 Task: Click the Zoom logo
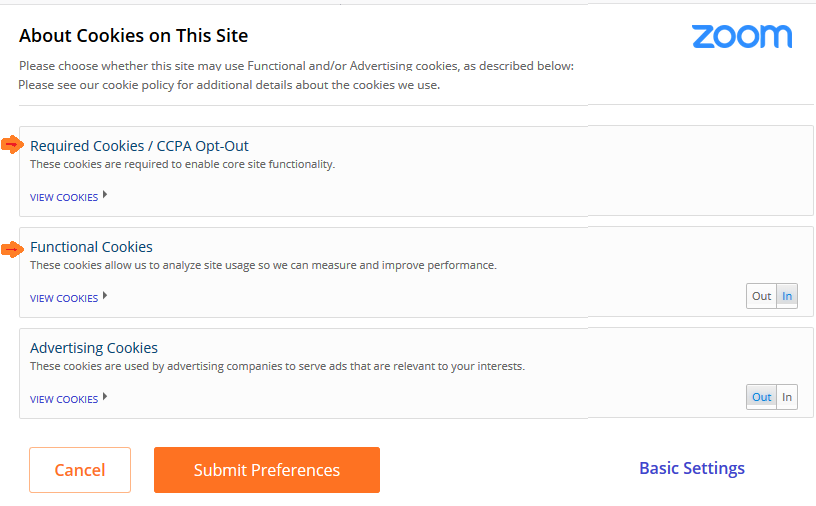point(742,36)
